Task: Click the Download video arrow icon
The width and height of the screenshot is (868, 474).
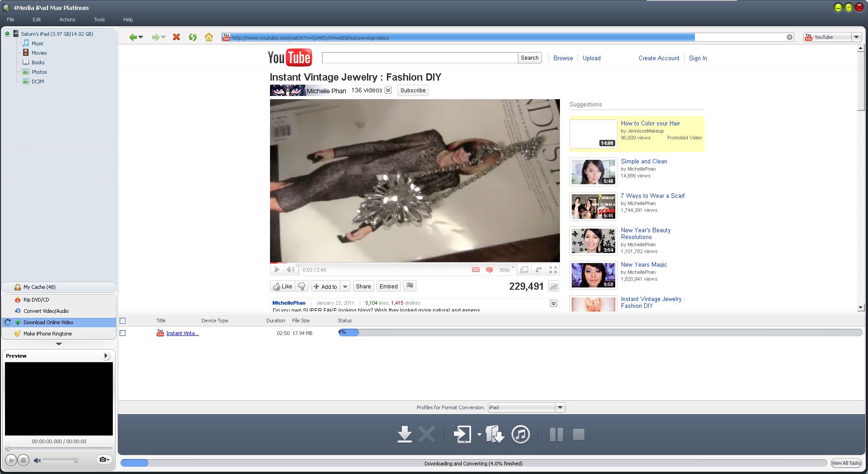Action: coord(404,435)
